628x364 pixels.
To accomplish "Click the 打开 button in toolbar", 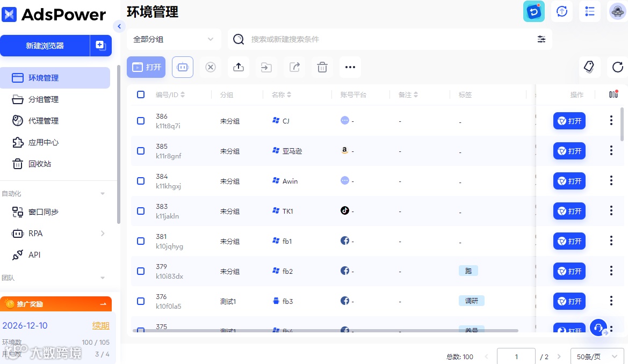I will (146, 67).
